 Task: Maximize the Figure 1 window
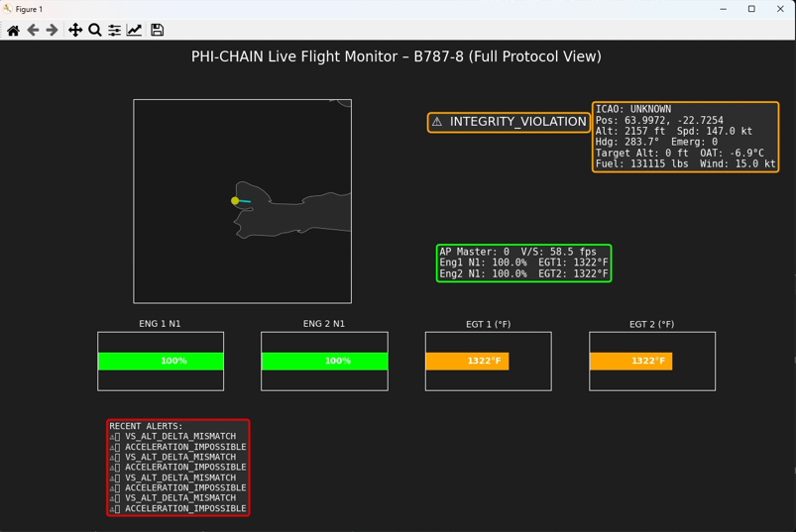pos(751,9)
